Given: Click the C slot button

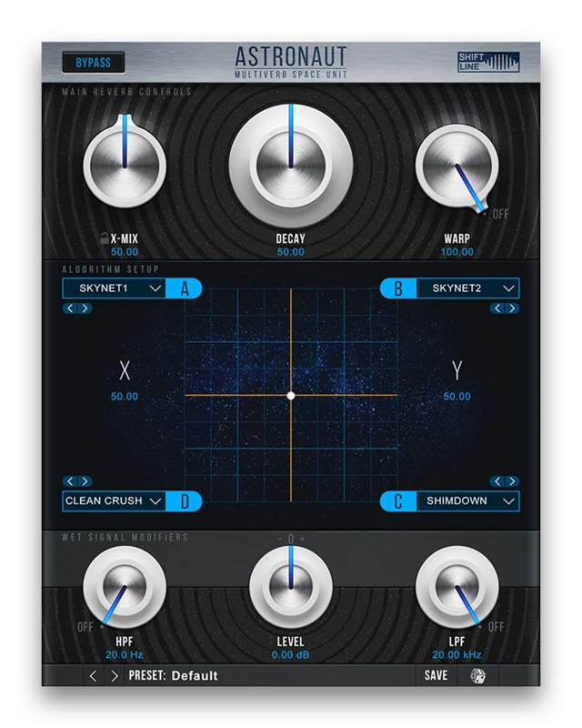Looking at the screenshot, I should (398, 501).
